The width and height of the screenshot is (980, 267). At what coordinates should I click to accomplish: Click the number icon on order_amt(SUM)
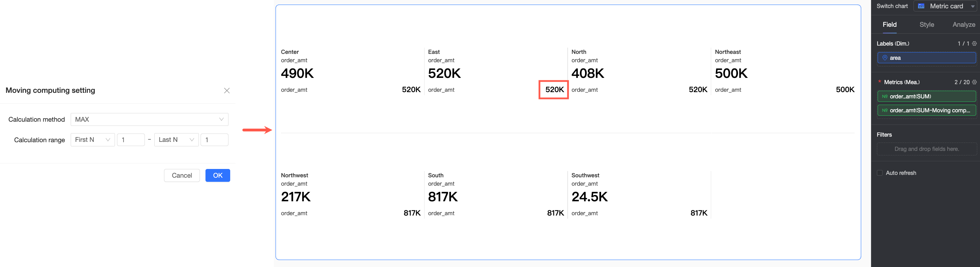pos(885,96)
